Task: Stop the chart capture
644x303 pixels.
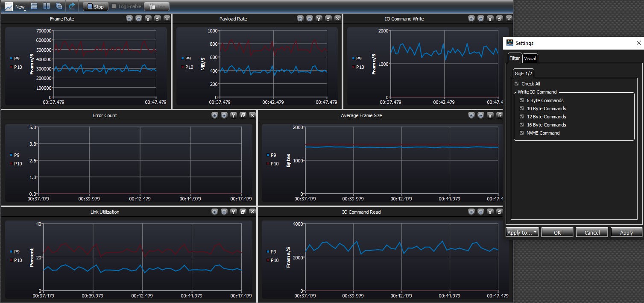Action: (x=95, y=6)
